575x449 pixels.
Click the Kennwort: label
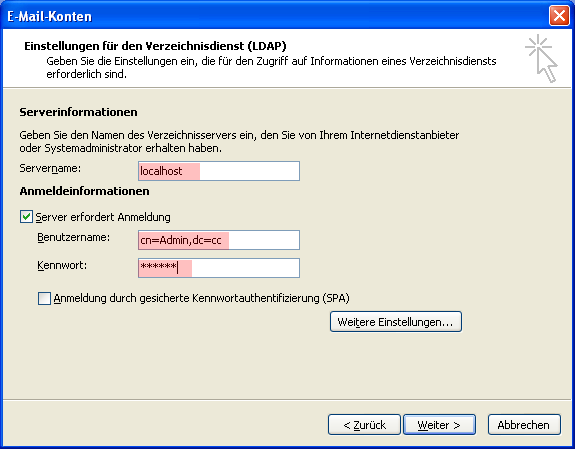(x=62, y=265)
